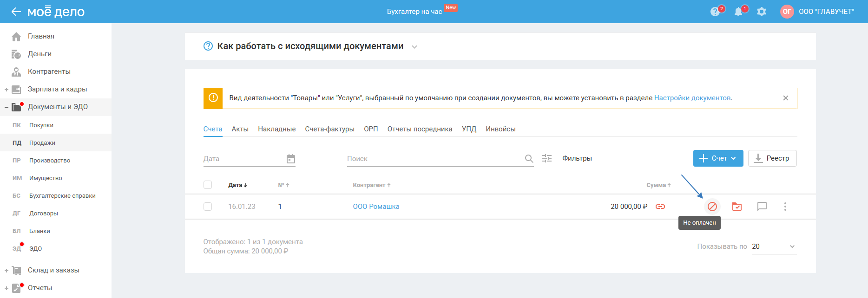Viewport: 868px width, 298px height.
Task: Open the Счет button dropdown
Action: (718, 158)
